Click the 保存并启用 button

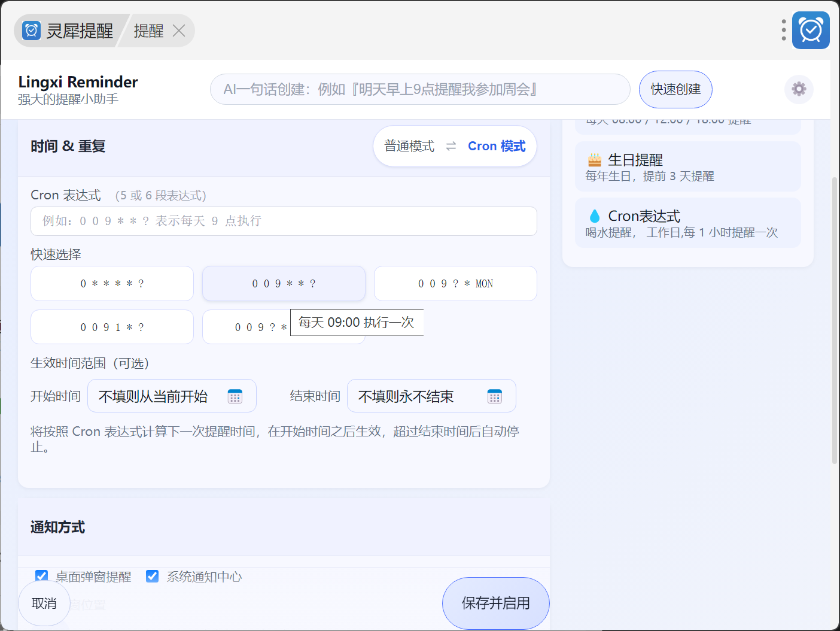(x=495, y=603)
